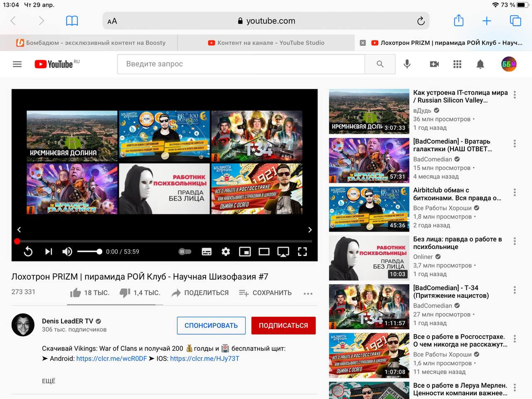The width and height of the screenshot is (532, 399).
Task: Go back in Safari browser history
Action: [13, 21]
